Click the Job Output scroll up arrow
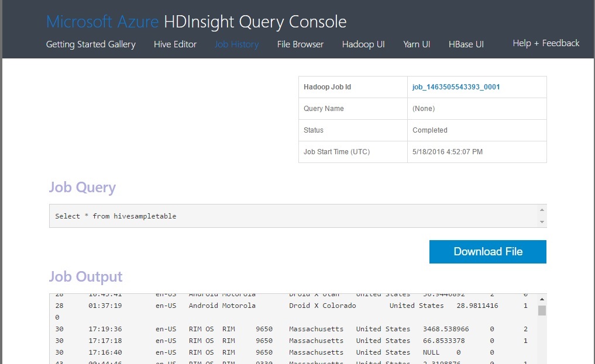 (x=542, y=298)
